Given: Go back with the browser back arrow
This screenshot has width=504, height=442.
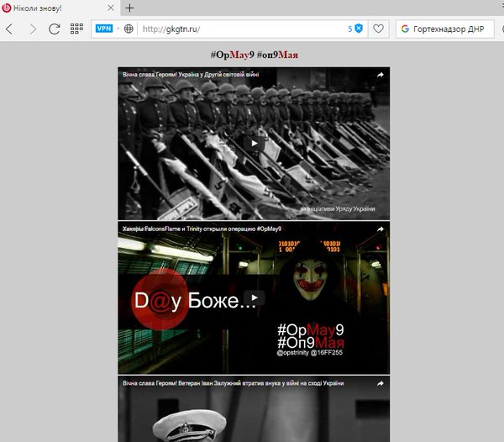Looking at the screenshot, I should tap(9, 29).
